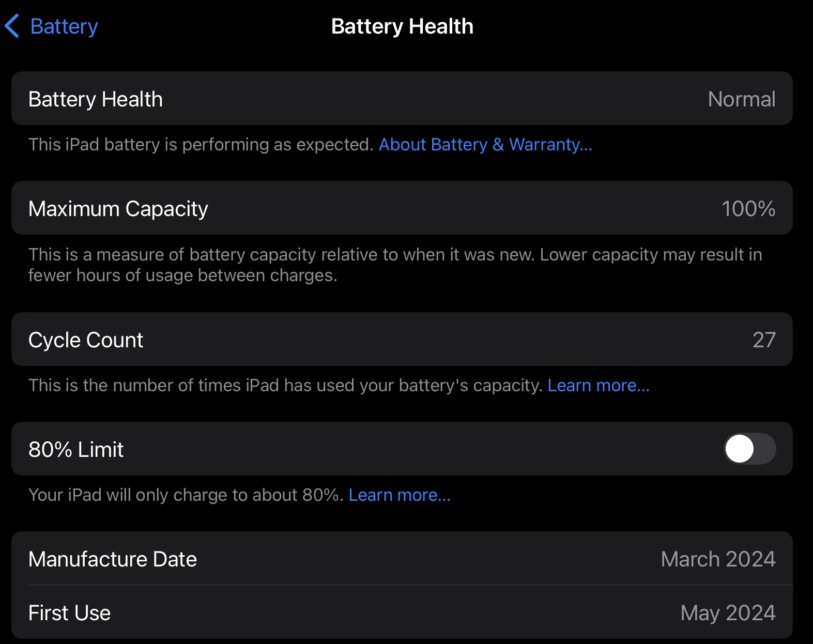813x644 pixels.
Task: Click the 100% capacity value
Action: [747, 208]
